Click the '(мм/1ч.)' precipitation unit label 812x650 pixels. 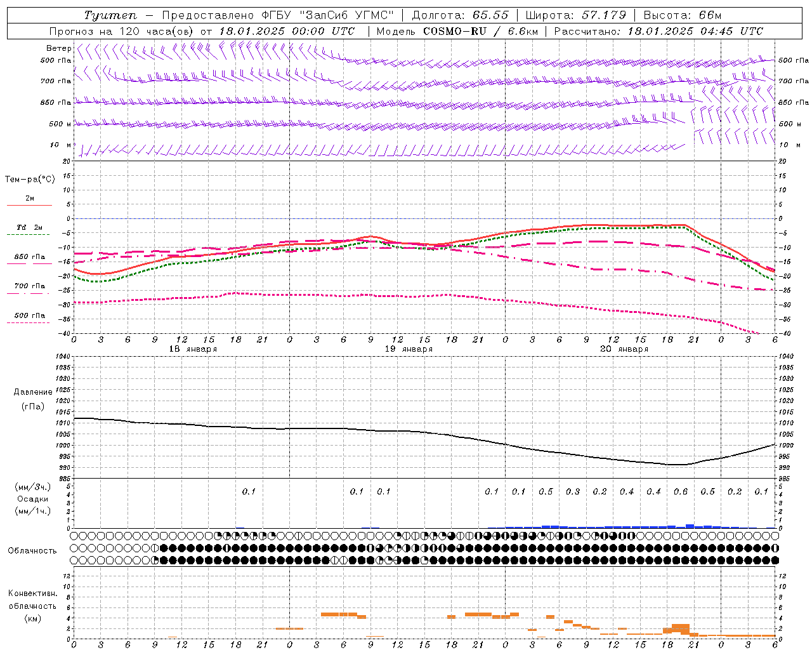pos(33,511)
